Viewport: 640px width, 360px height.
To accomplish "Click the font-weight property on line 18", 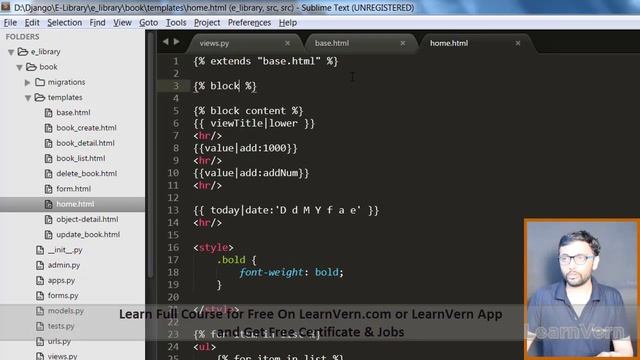I will click(x=271, y=272).
